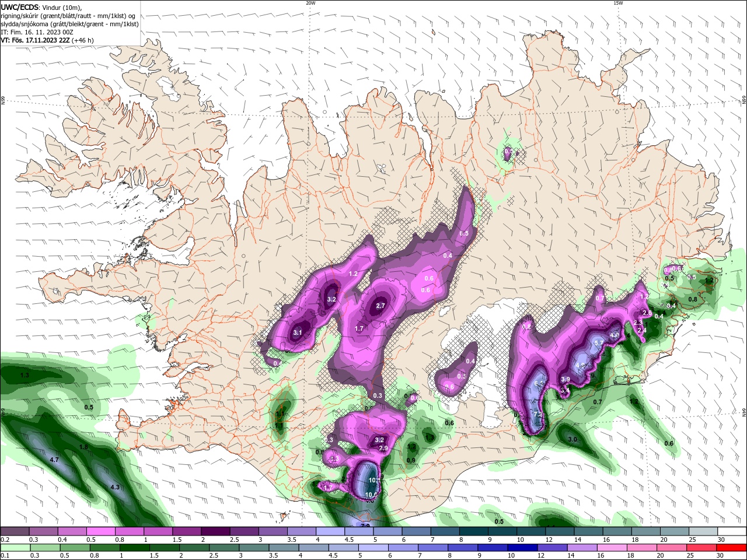Screen dimensions: 747x560
Task: Click the 5.7 precipitation value on the map
Action: point(598,344)
